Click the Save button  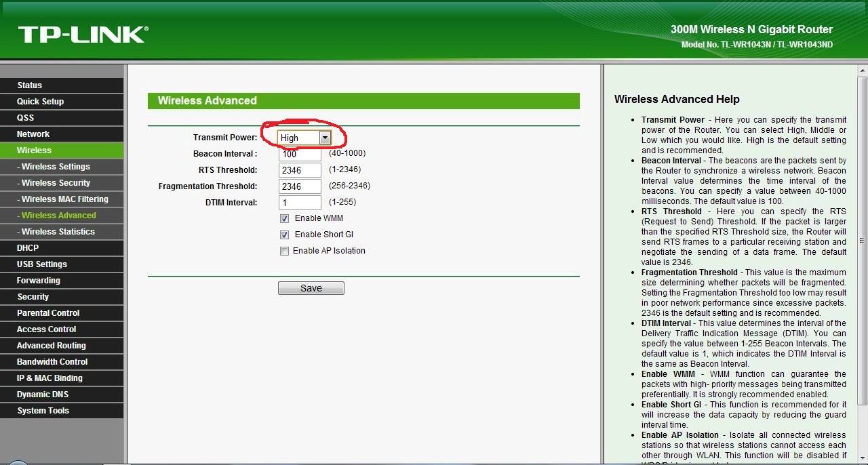[311, 288]
